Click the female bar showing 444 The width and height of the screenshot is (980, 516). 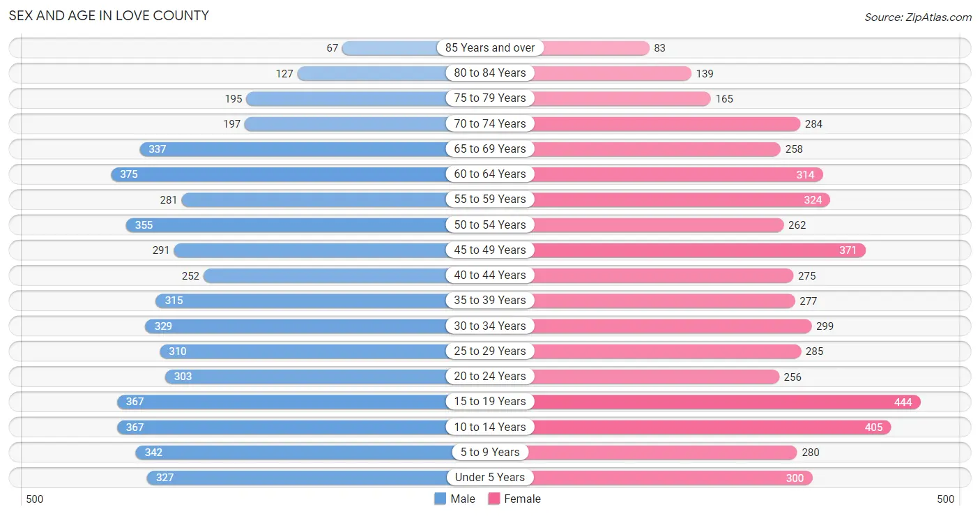[723, 402]
